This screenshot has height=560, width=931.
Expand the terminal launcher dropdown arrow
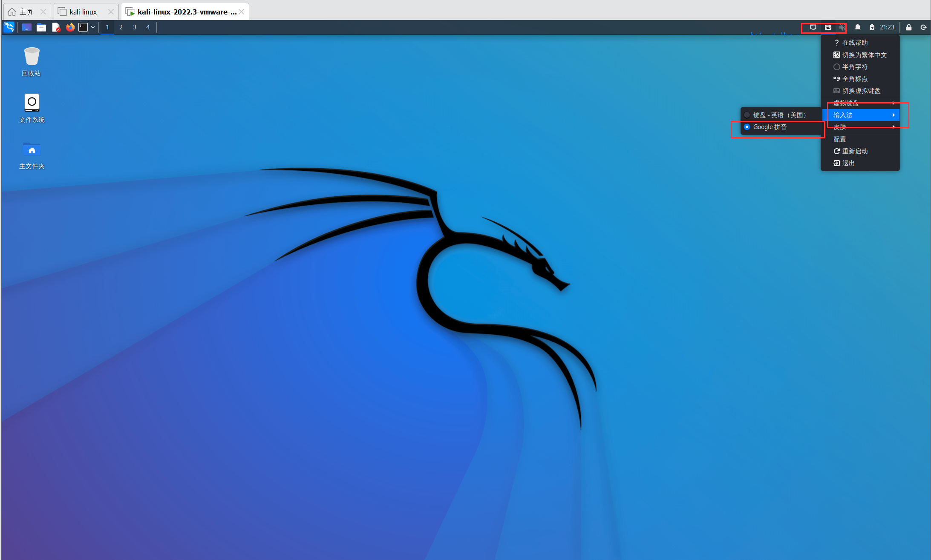[93, 27]
